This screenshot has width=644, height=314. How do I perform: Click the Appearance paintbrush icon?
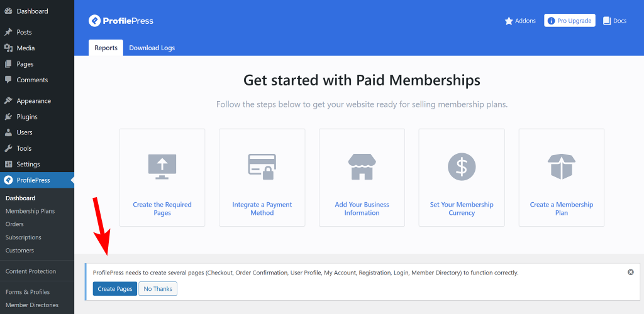[8, 101]
